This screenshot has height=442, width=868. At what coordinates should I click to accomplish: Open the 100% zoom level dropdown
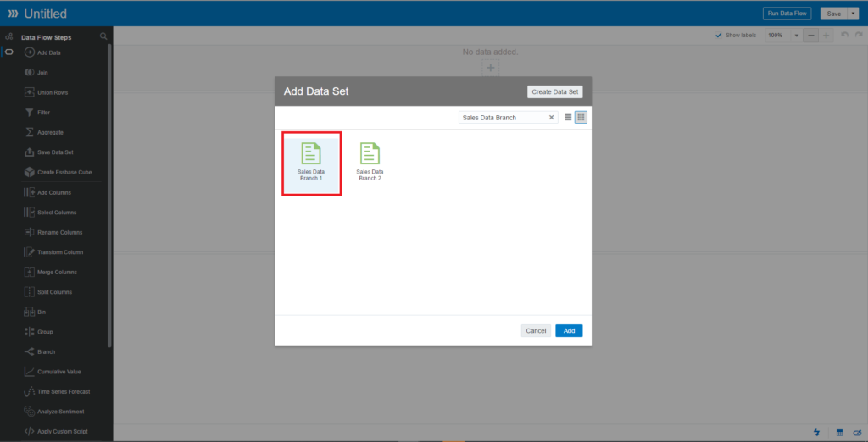click(797, 36)
